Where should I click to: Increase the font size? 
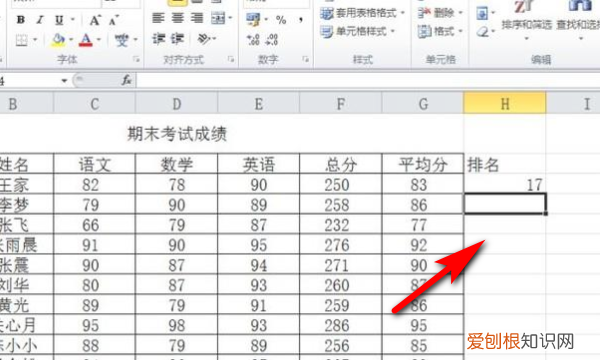95,20
